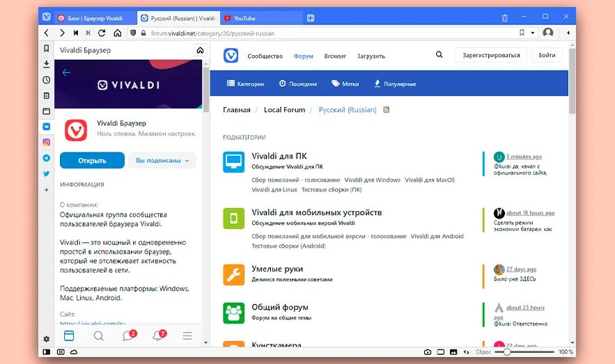The width and height of the screenshot is (615, 364).
Task: Select the VK web panel icon
Action: point(46,127)
